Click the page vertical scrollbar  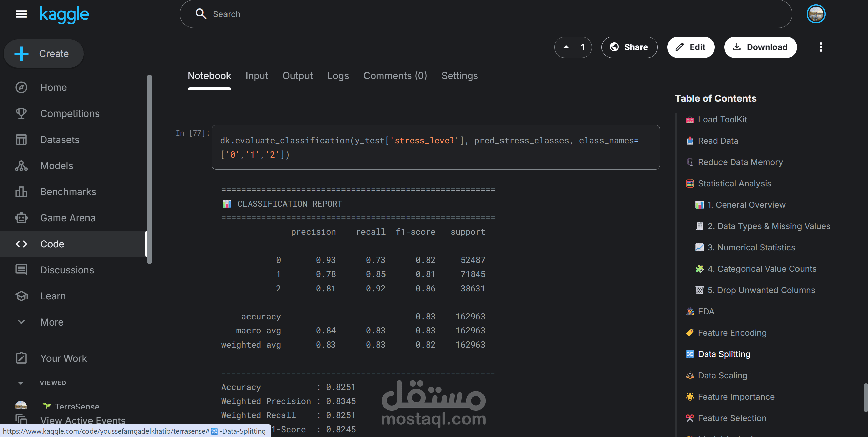(x=865, y=397)
